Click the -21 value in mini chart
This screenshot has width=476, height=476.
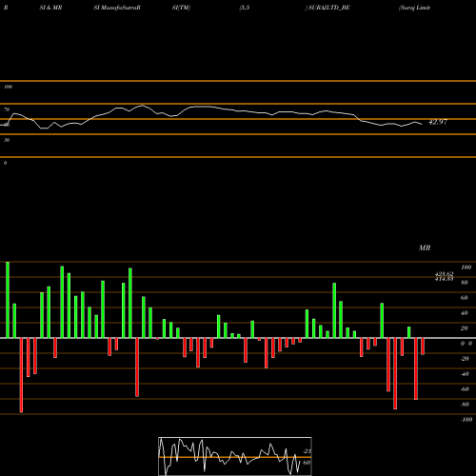(x=307, y=451)
